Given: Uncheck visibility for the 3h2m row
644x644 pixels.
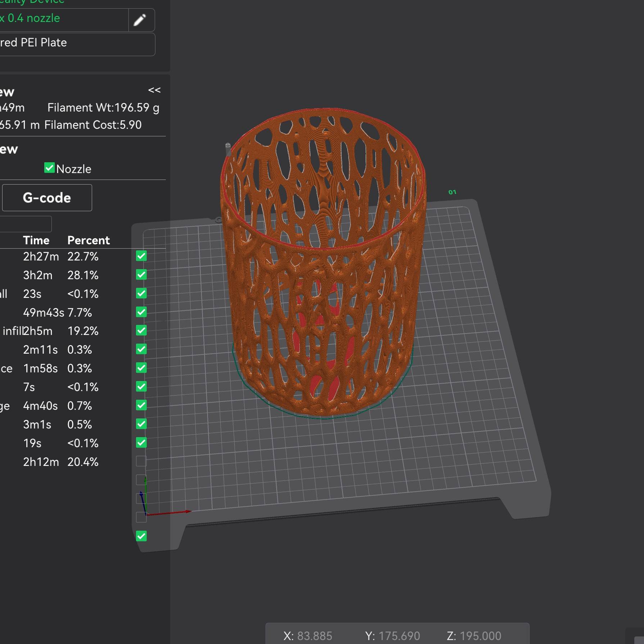Looking at the screenshot, I should coord(141,275).
